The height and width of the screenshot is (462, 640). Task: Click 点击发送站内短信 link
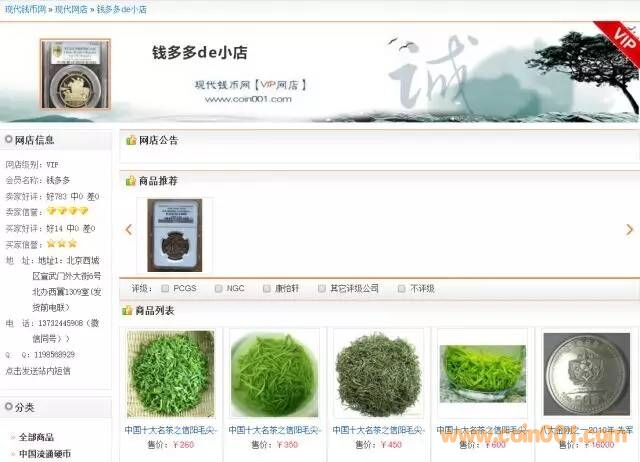click(38, 370)
